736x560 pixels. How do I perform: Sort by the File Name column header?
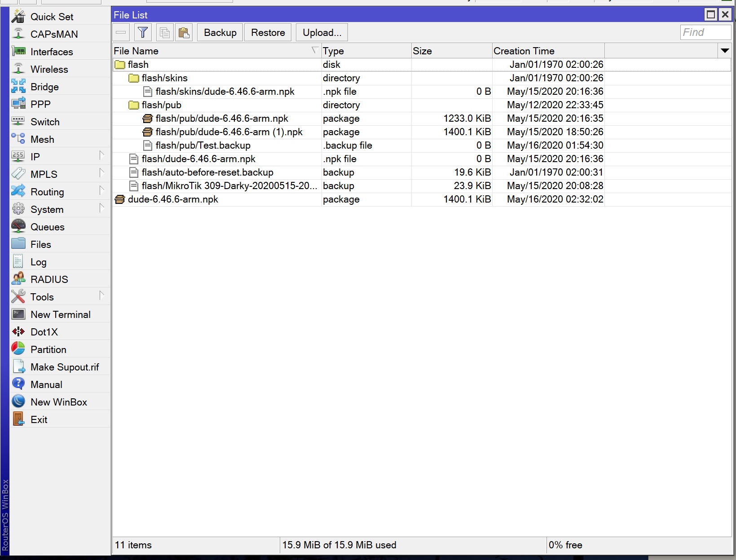(x=217, y=51)
